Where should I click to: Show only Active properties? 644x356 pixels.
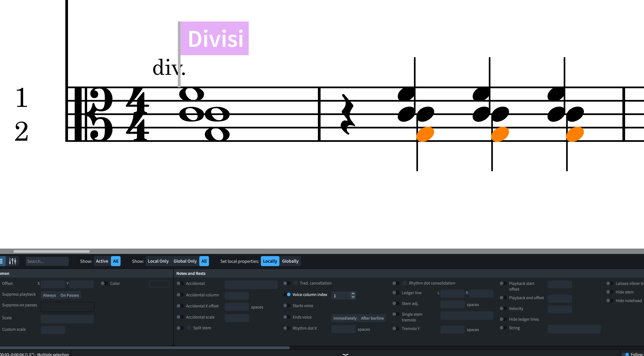[102, 261]
